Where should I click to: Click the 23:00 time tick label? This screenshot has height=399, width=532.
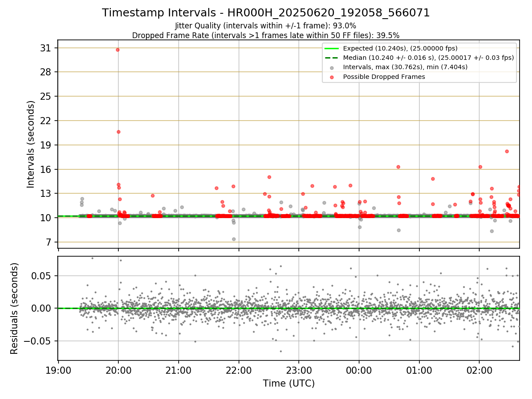coord(299,369)
